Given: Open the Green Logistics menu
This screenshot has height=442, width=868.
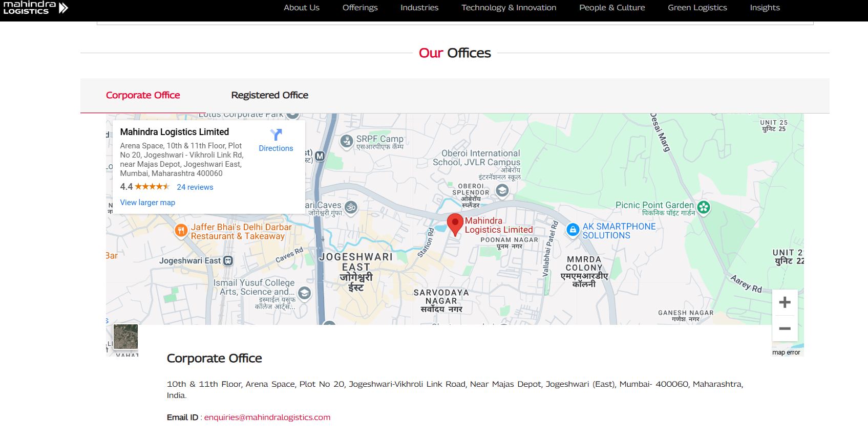Looking at the screenshot, I should [x=697, y=8].
